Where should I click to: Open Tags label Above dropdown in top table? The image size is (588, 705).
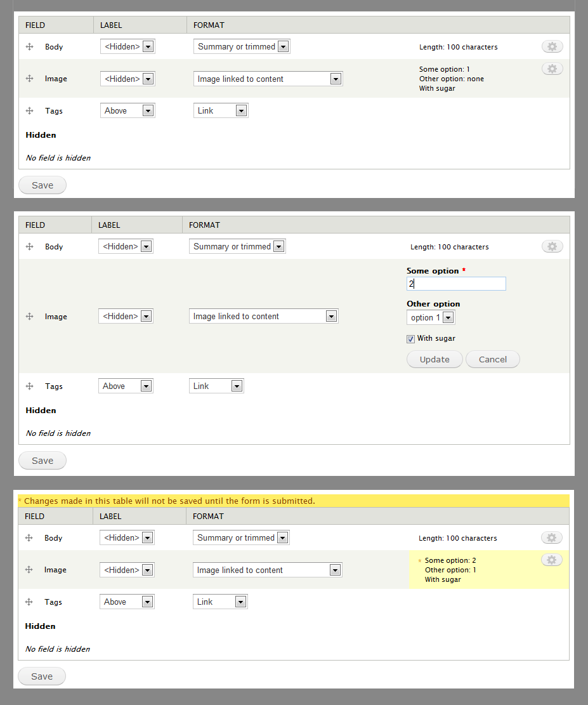[x=127, y=110]
